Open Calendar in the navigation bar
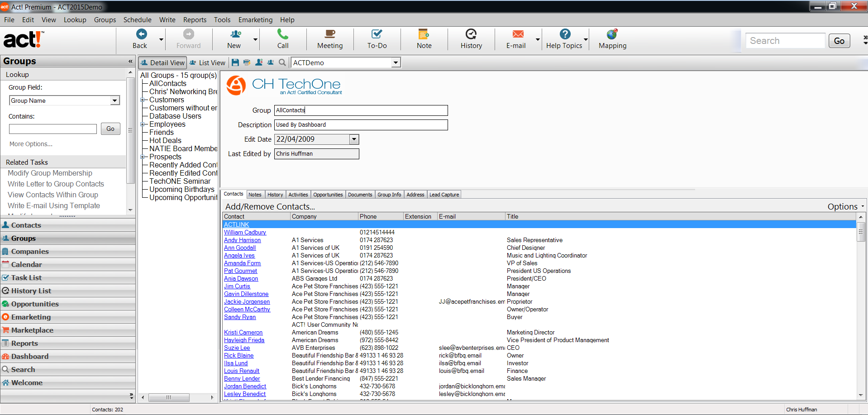 point(68,264)
